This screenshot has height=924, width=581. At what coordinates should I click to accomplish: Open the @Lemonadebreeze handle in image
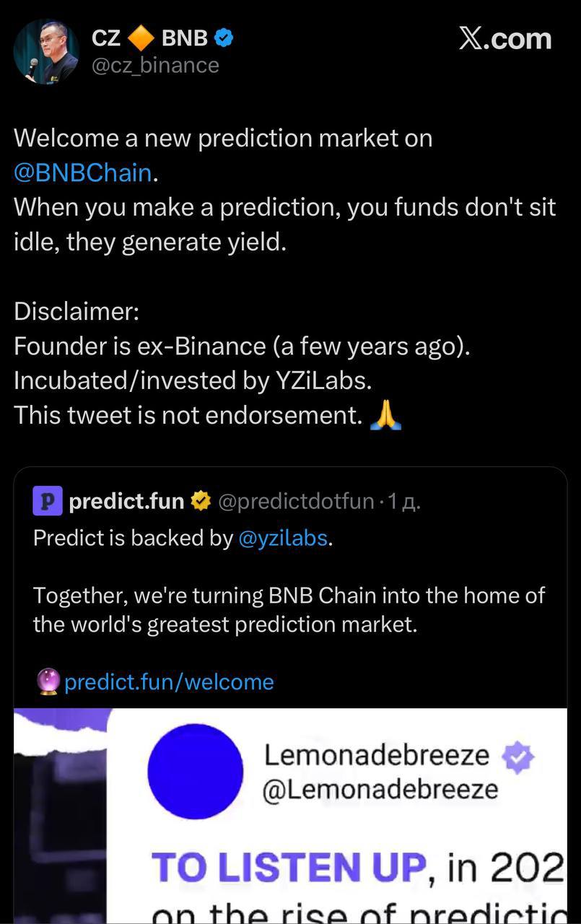coord(380,789)
